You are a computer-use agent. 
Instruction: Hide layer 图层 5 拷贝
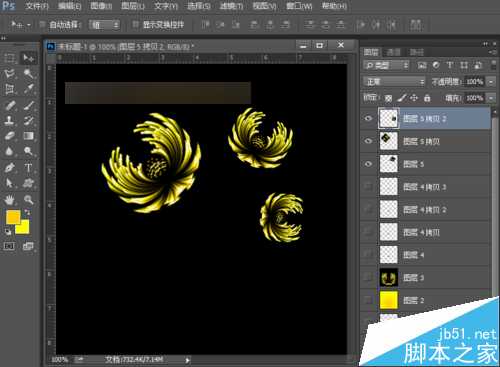pyautogui.click(x=368, y=141)
